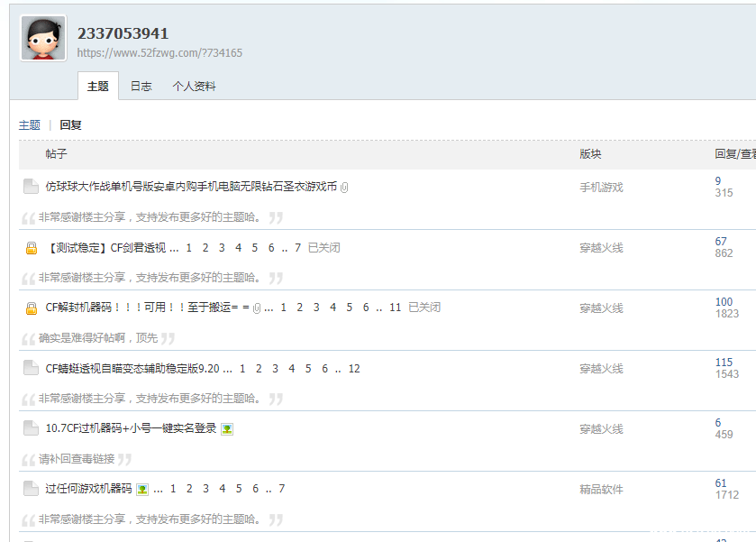Switch to the 主题 profile tab
Image resolution: width=756 pixels, height=542 pixels.
tap(98, 86)
